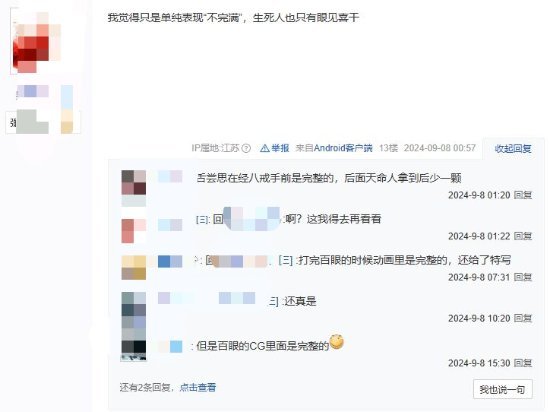Screen dimensions: 550x412
Task: Click 回复 next to the 01:20 comment
Action: click(523, 195)
